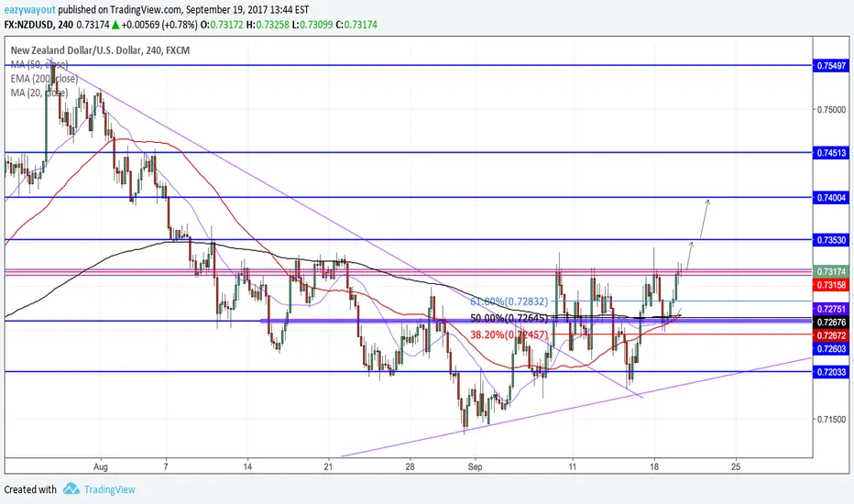Click the MA (50, close) indicator label
This screenshot has height=504, width=854.
click(39, 64)
